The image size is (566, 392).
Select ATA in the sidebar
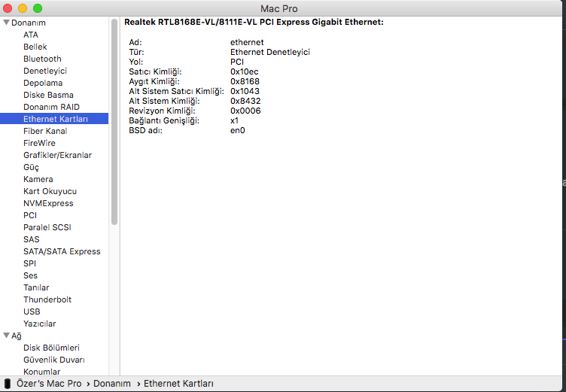coord(31,35)
